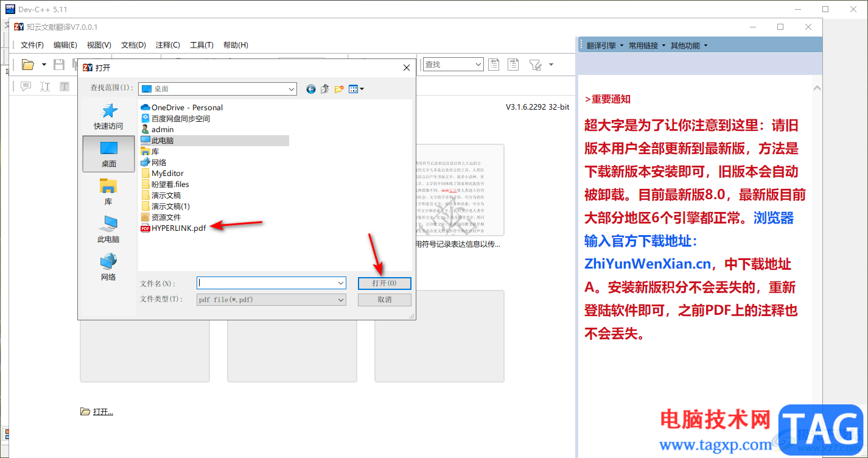
Task: Open the 注释(C) menu
Action: 167,45
